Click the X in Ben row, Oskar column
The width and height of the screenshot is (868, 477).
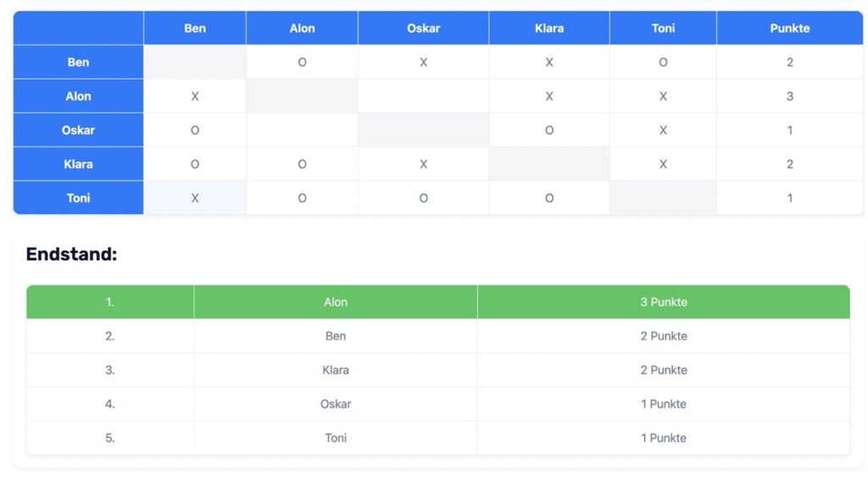(423, 62)
